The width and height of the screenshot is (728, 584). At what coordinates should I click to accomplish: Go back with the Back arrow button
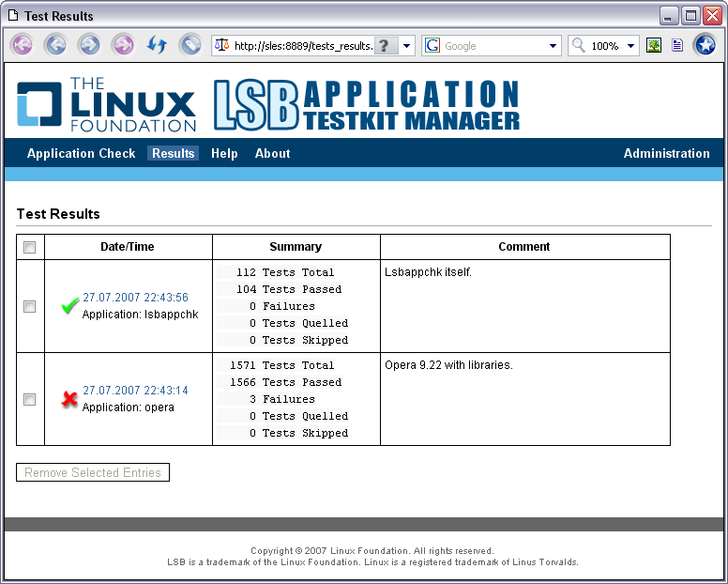(x=55, y=45)
